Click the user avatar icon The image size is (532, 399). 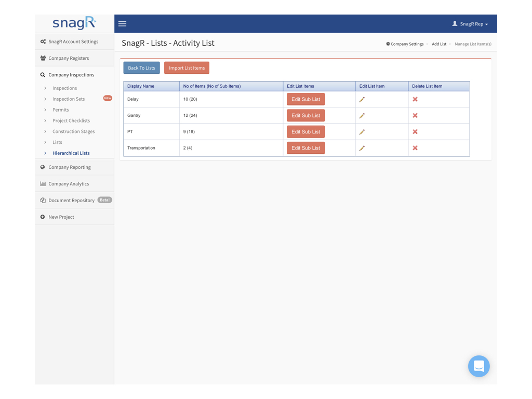[x=455, y=23]
